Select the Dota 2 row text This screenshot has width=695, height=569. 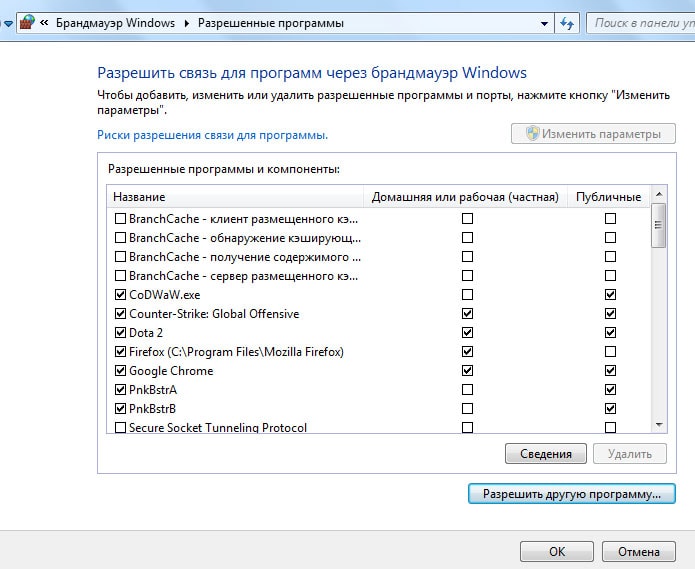click(146, 333)
